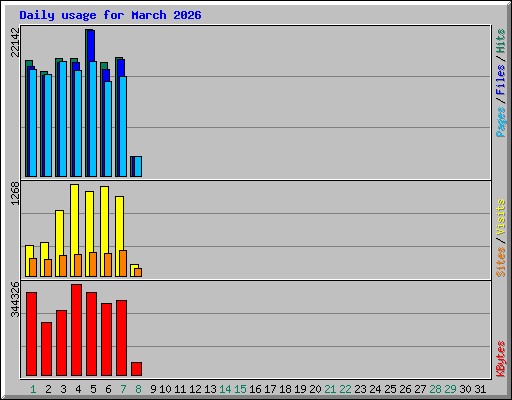This screenshot has width=512, height=400.
Task: Click day 22 weekend label on x-axis
Action: [x=345, y=389]
